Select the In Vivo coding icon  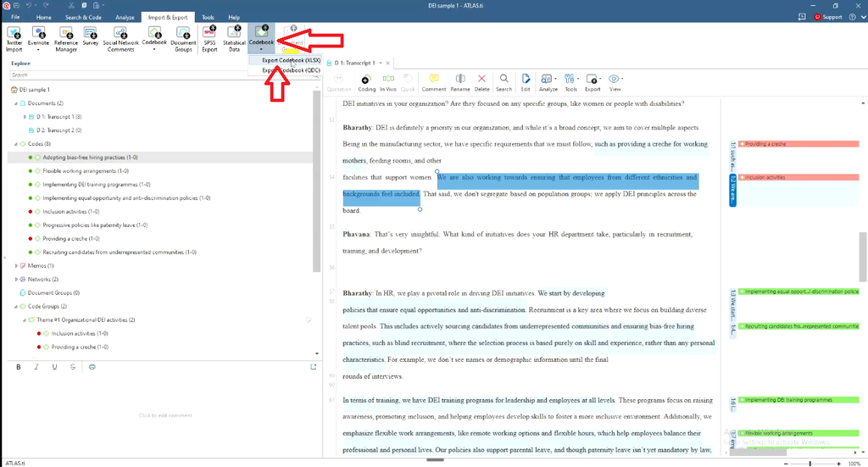point(388,82)
